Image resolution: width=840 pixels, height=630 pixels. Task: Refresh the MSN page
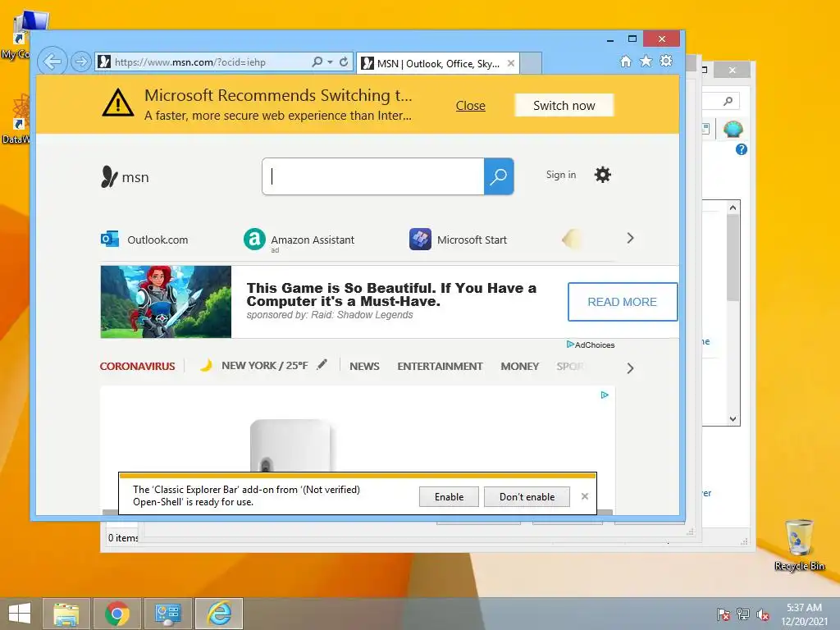[344, 62]
